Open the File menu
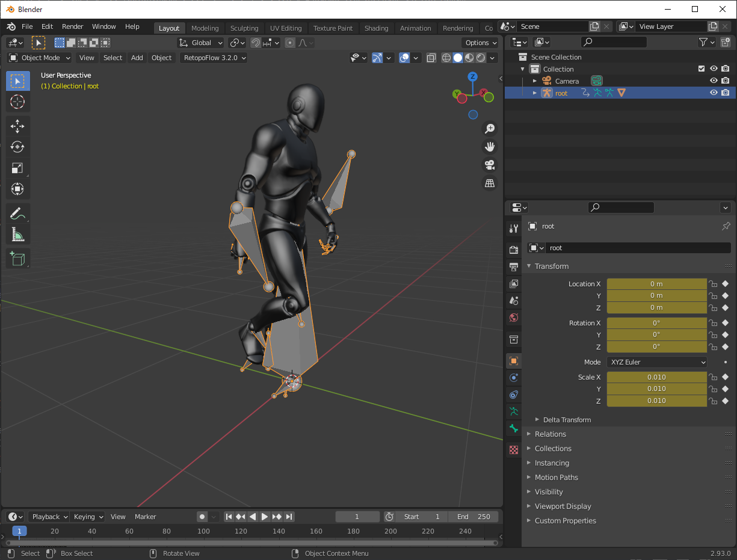 click(x=27, y=26)
